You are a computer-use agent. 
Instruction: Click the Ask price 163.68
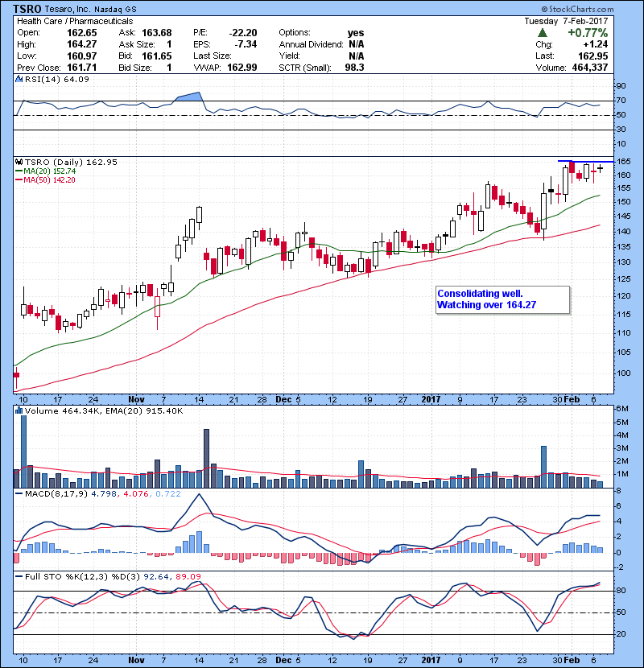(157, 33)
